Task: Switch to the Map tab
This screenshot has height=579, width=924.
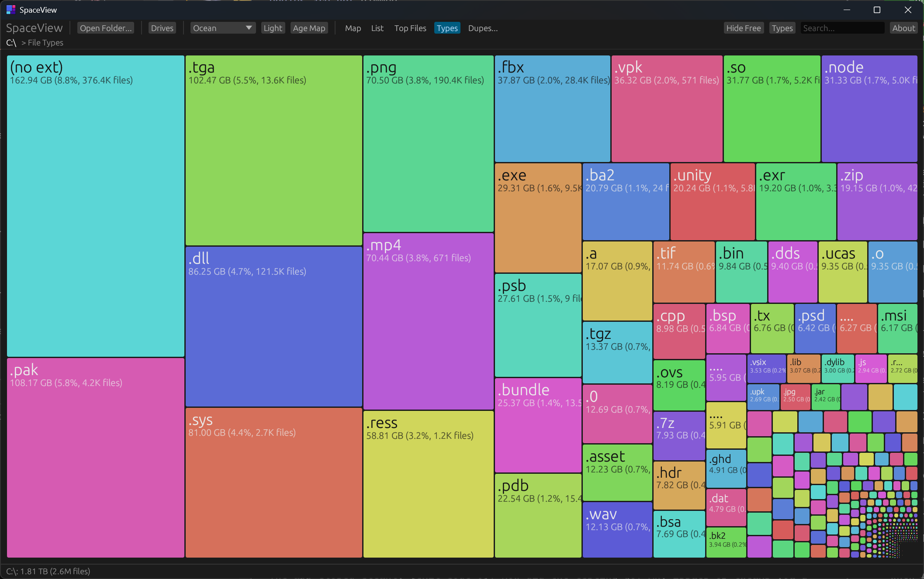Action: click(x=353, y=28)
